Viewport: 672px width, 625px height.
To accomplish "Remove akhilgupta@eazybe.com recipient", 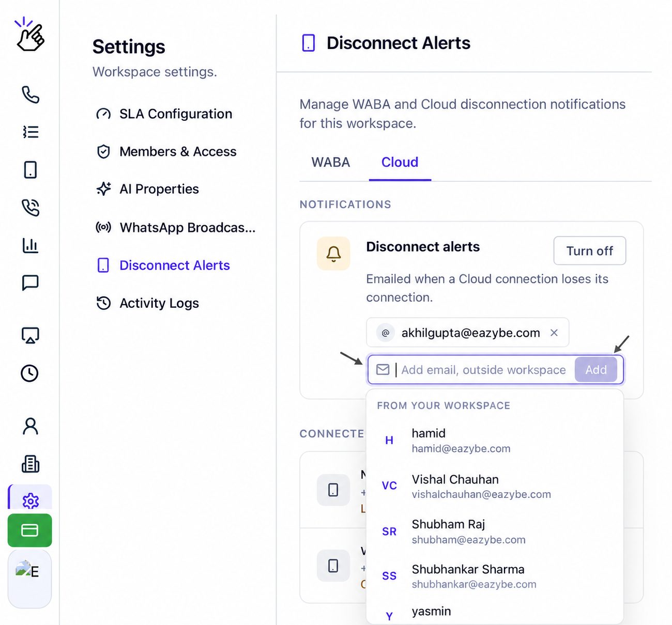I will pyautogui.click(x=554, y=333).
